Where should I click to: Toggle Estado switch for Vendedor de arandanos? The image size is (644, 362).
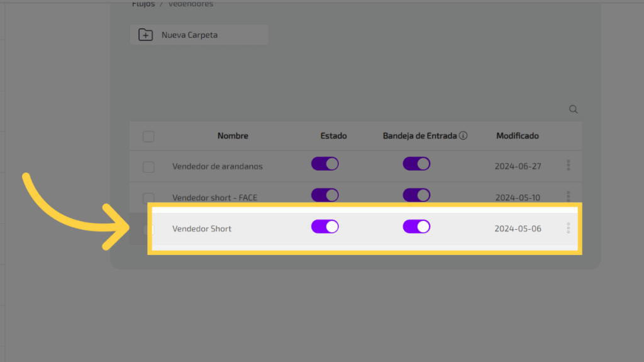pyautogui.click(x=325, y=164)
